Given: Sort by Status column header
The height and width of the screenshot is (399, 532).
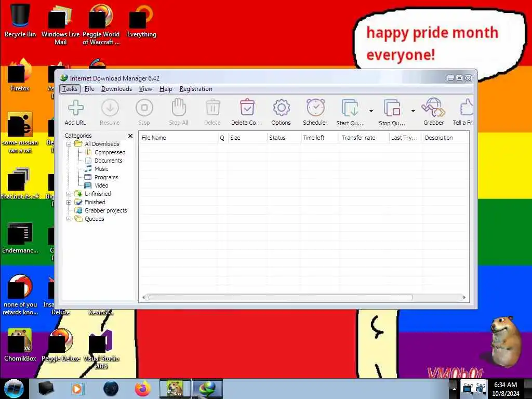Looking at the screenshot, I should (x=284, y=138).
